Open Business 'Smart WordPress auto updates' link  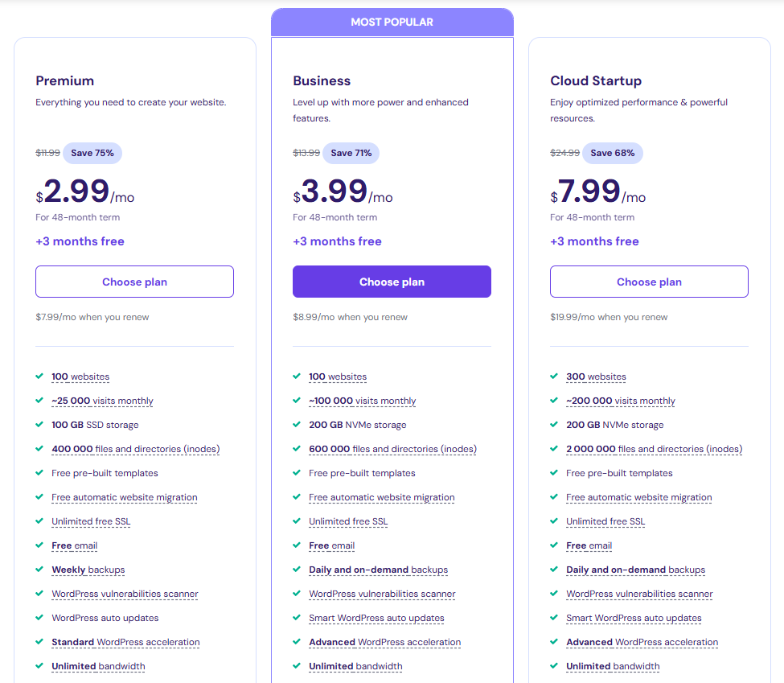click(x=376, y=618)
